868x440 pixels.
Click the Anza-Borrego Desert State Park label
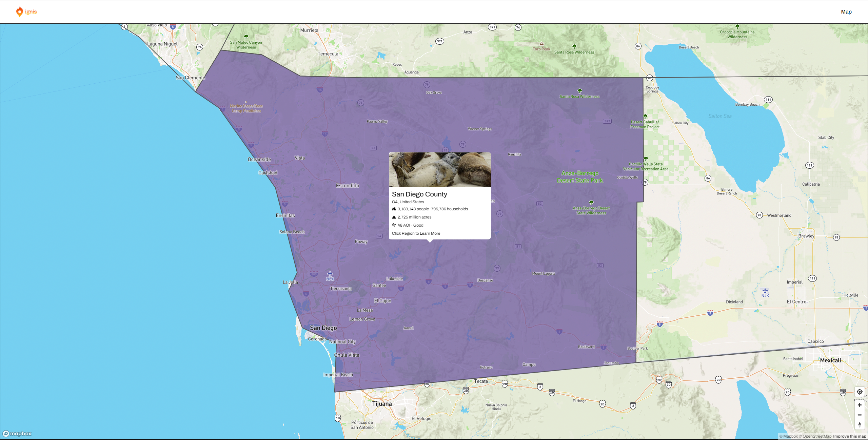coord(580,177)
